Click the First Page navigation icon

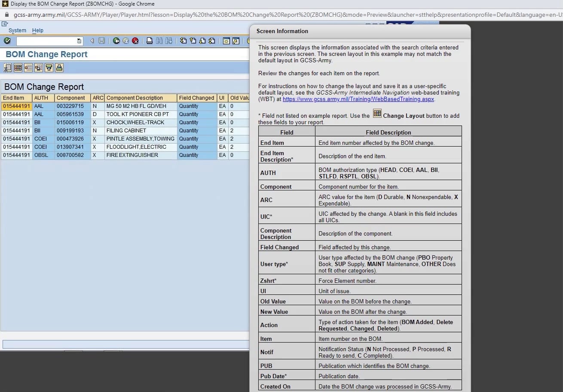184,41
